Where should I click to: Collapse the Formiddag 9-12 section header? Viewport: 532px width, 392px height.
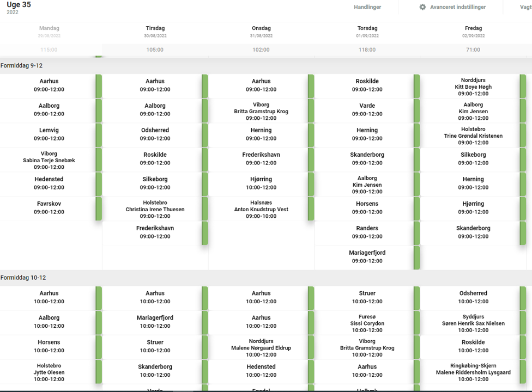pyautogui.click(x=22, y=65)
